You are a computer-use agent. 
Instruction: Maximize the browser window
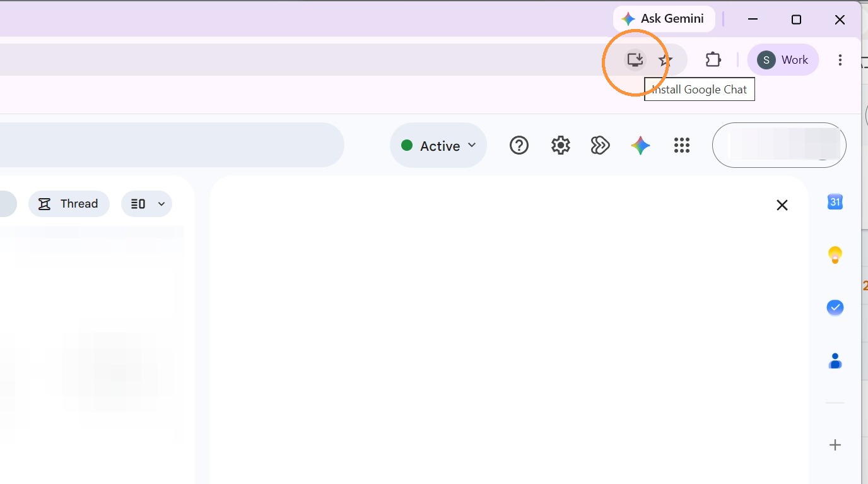[796, 20]
